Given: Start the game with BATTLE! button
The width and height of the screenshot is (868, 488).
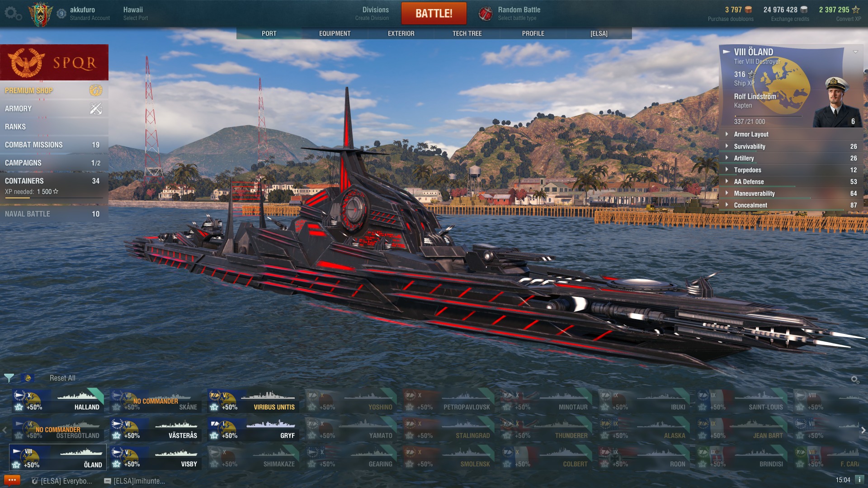Looking at the screenshot, I should pyautogui.click(x=434, y=14).
